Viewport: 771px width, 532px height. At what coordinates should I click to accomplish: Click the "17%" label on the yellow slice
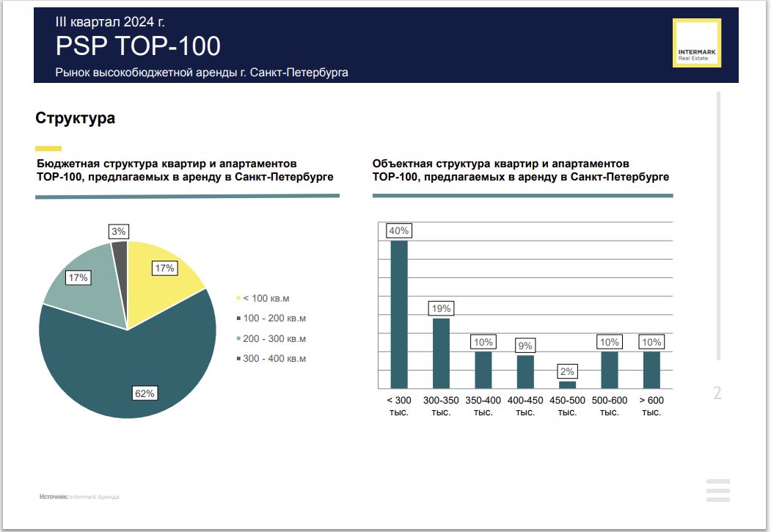(165, 268)
